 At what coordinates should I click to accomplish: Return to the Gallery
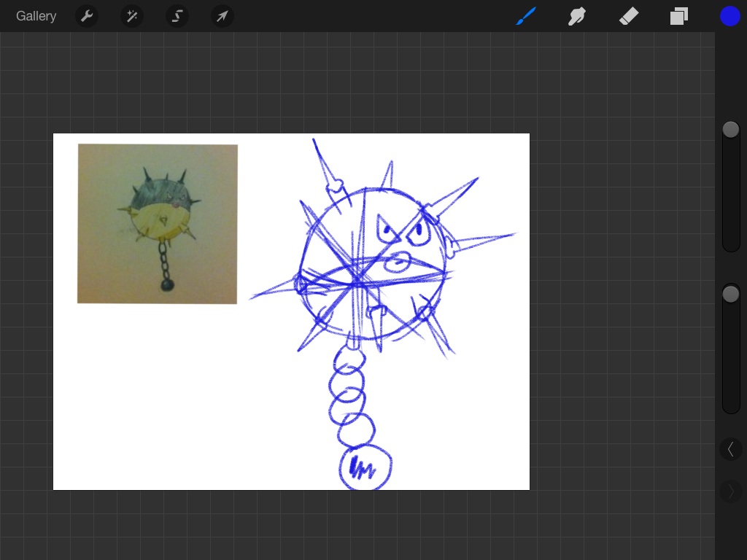pos(36,16)
